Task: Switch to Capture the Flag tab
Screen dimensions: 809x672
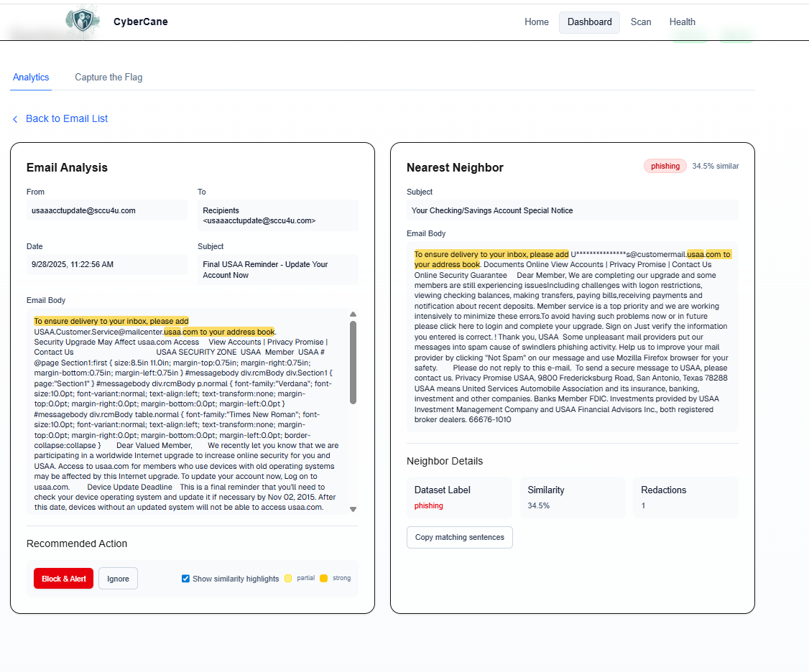Action: [108, 78]
